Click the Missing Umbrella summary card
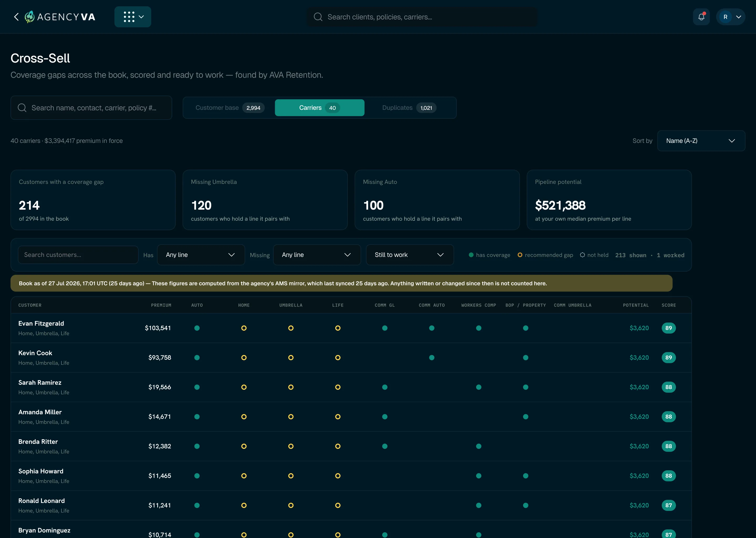 click(265, 200)
